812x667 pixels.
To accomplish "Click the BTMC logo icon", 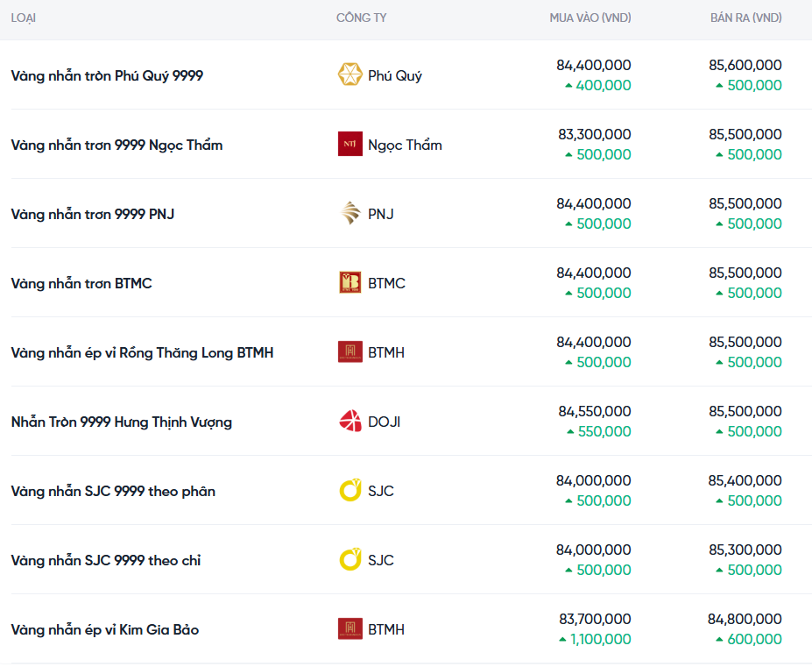I will 350,283.
